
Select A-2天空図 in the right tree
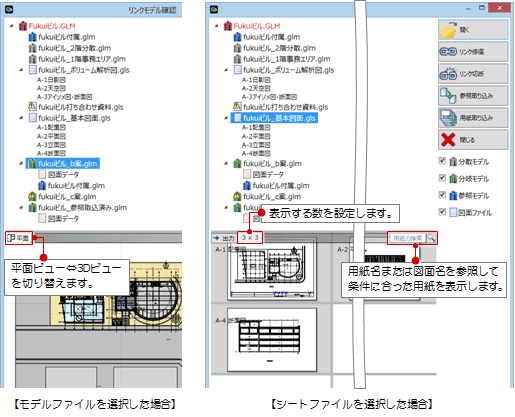[x=256, y=88]
